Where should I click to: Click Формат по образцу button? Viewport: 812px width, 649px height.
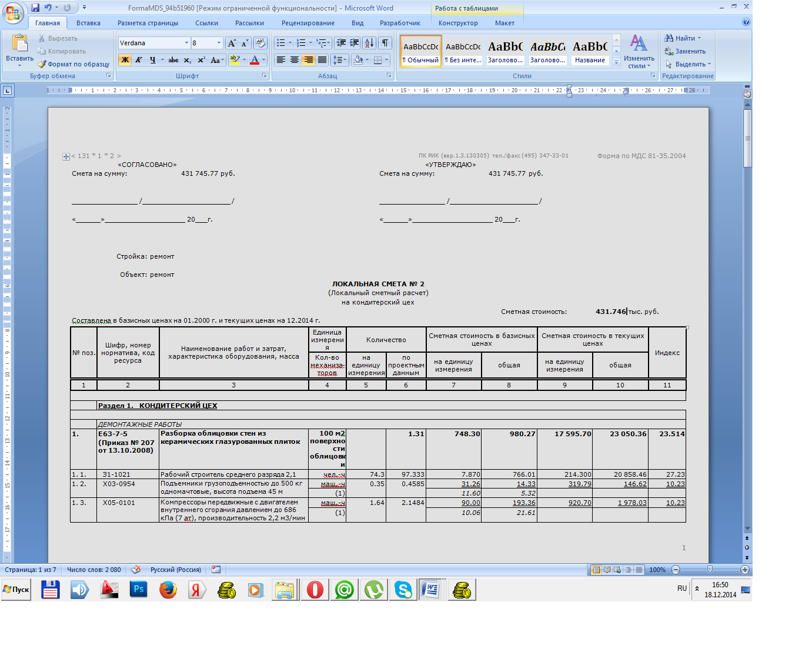pyautogui.click(x=74, y=64)
